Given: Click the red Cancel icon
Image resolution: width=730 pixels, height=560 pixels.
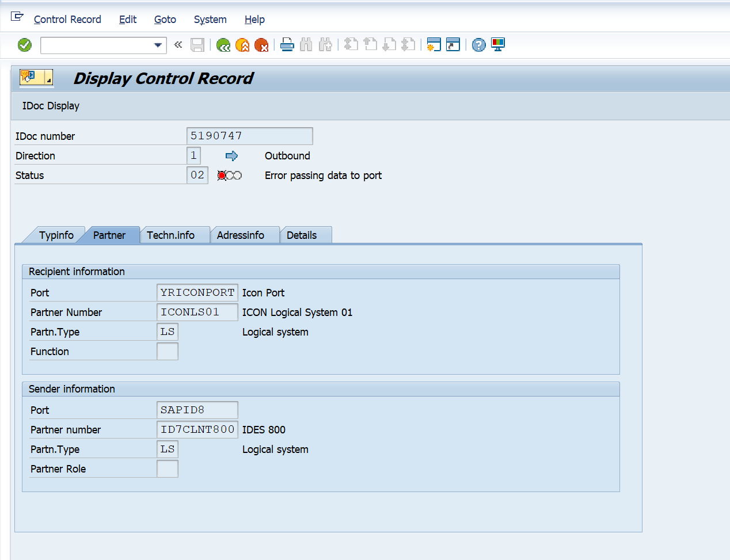Looking at the screenshot, I should point(261,45).
